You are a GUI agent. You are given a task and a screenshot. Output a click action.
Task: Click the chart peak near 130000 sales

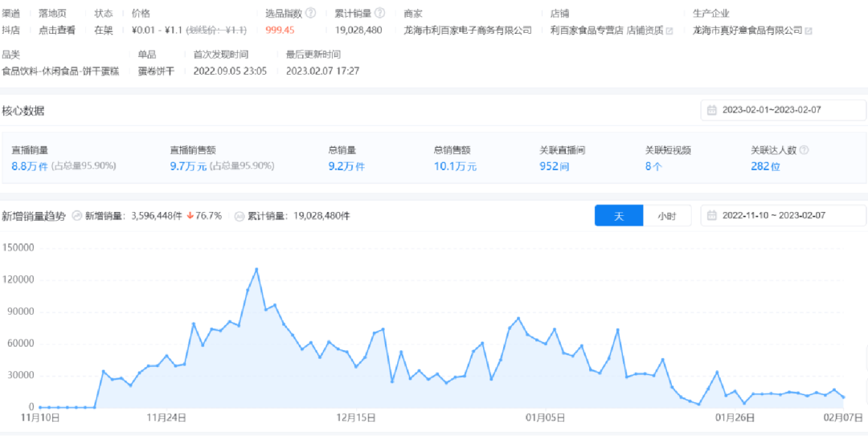click(256, 269)
